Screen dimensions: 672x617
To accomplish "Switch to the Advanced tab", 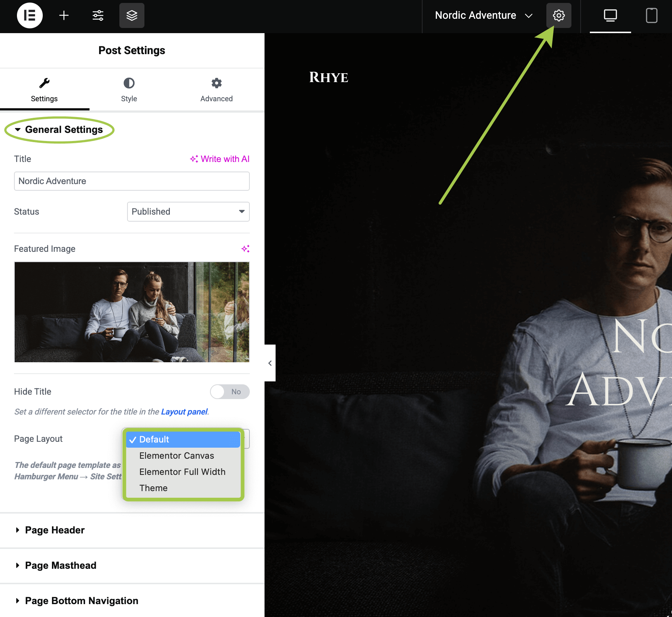I will pos(216,90).
